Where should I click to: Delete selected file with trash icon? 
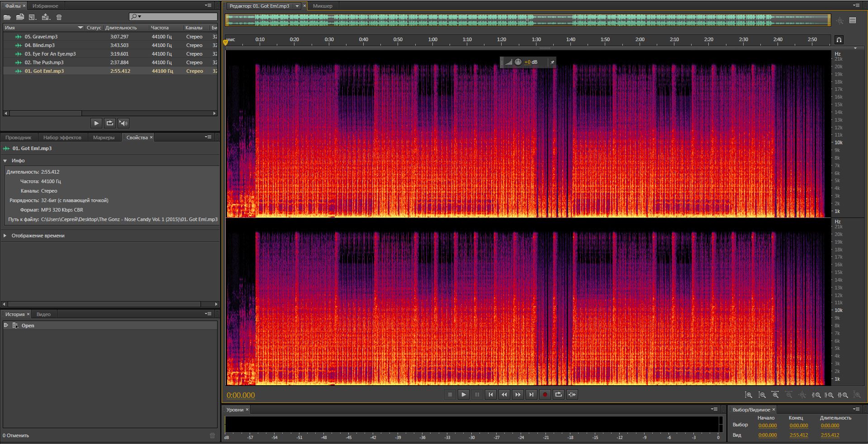tap(59, 17)
